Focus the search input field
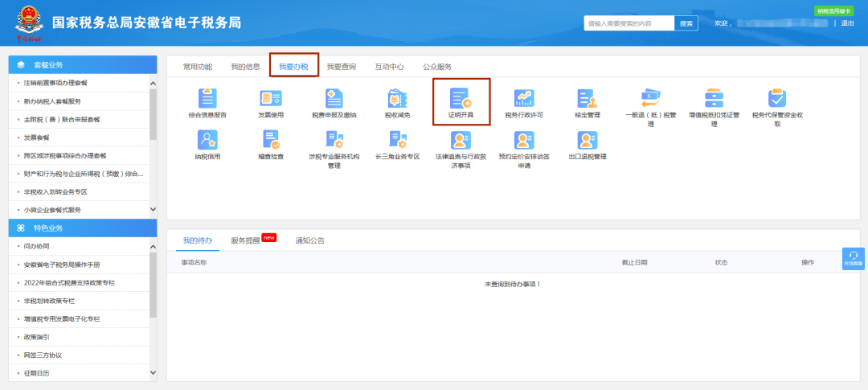 click(628, 23)
